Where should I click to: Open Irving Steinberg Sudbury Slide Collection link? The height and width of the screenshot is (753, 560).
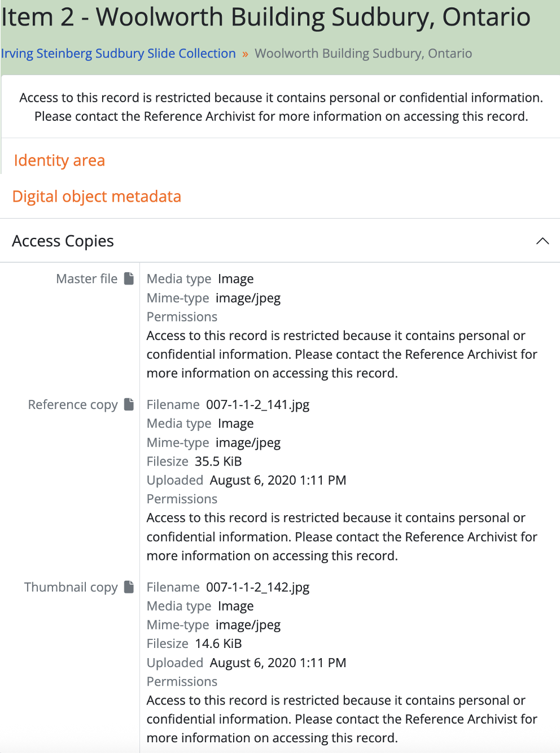click(x=118, y=54)
